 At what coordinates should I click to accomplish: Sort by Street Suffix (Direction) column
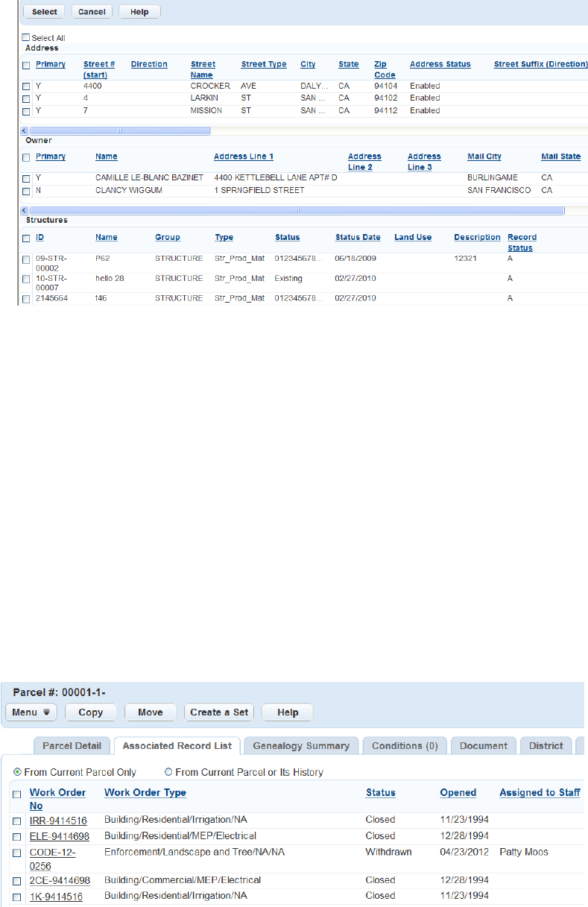[x=541, y=64]
